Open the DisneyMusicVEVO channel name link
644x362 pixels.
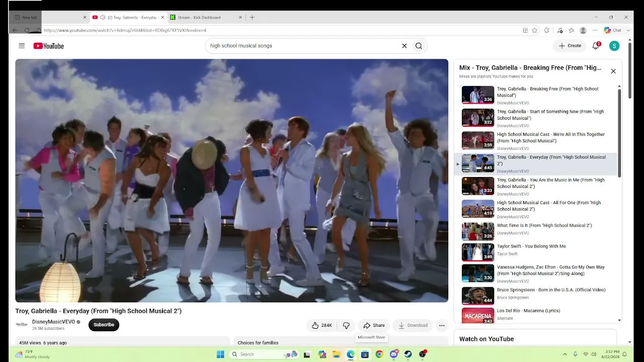(x=53, y=322)
